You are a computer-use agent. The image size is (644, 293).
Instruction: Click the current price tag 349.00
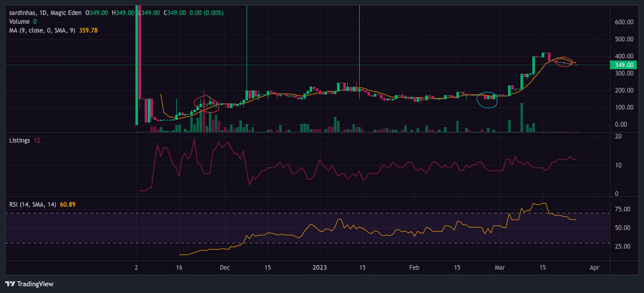624,65
